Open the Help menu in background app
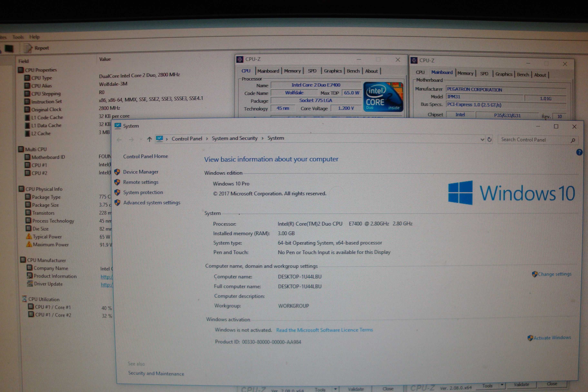Viewport: 588px width, 392px height. (x=34, y=37)
